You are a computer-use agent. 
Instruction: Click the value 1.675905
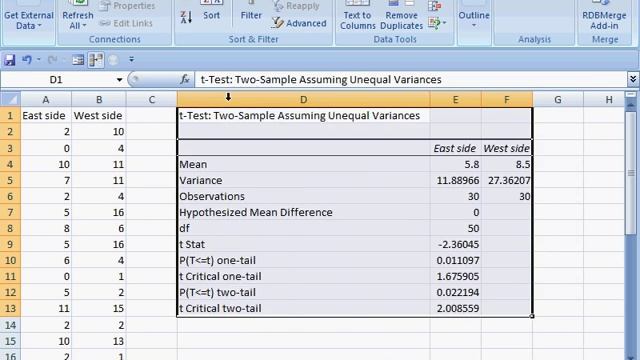(456, 276)
